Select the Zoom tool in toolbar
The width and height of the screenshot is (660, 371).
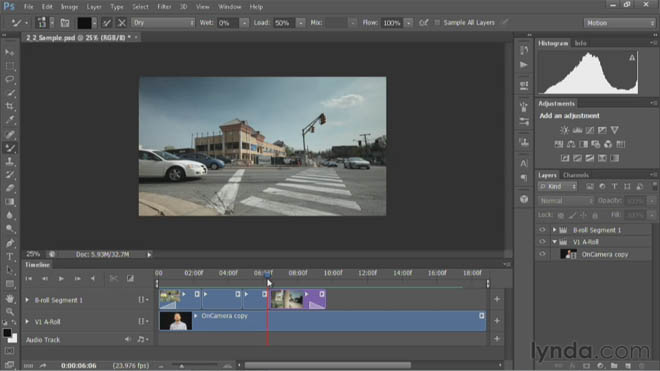click(x=10, y=312)
